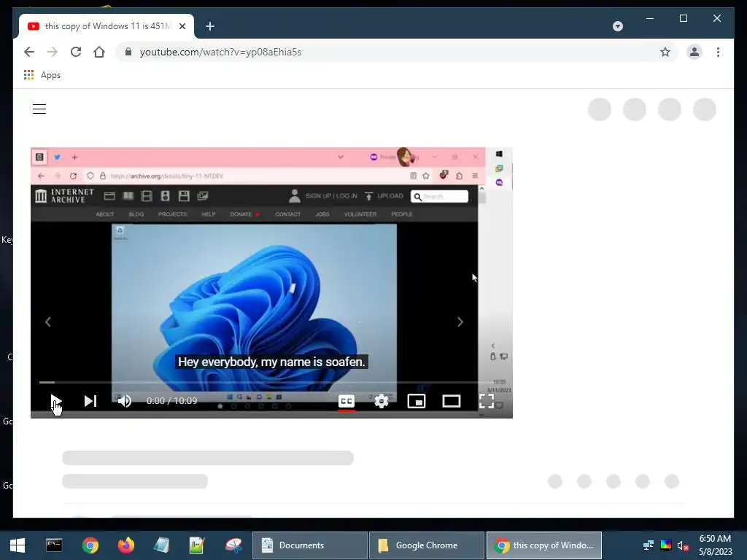Open the Apps bookmarks shortcut
Screen dimensions: 747x560
pyautogui.click(x=42, y=75)
